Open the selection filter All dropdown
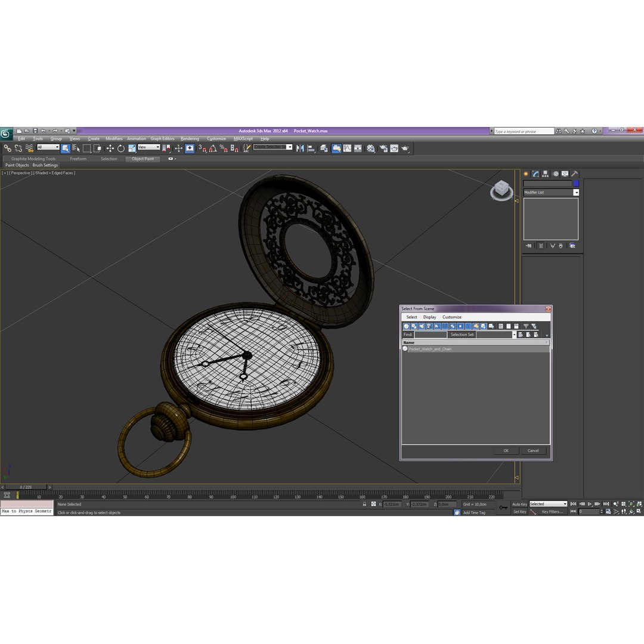This screenshot has width=644, height=644. (48, 147)
